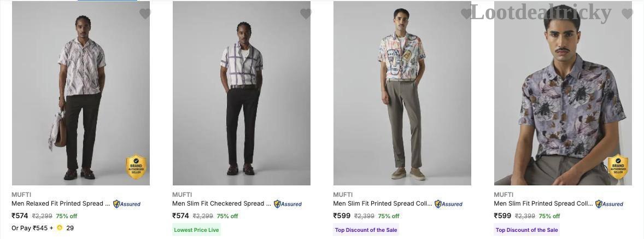Open Men Relaxed Fit Printed Spread shirt link
This screenshot has height=239, width=644.
(61, 203)
